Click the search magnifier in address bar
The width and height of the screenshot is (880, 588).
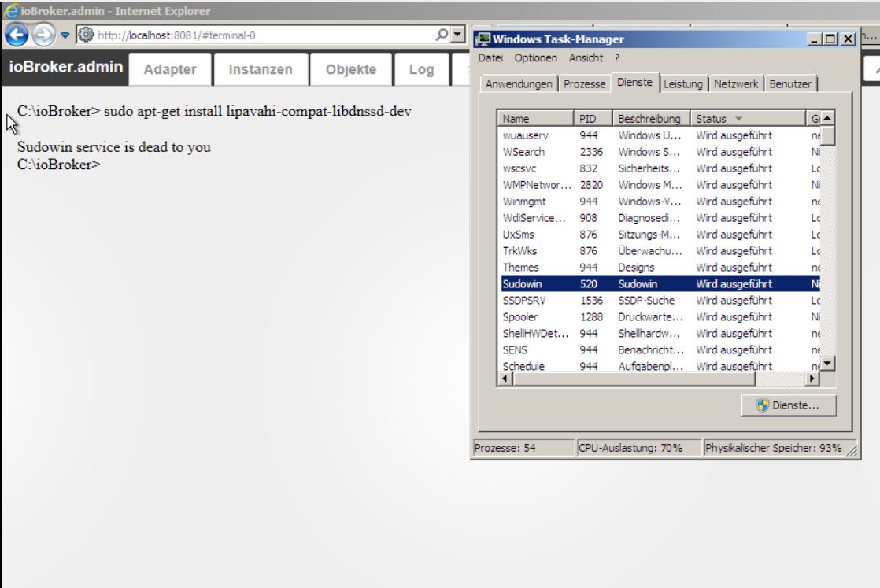442,35
